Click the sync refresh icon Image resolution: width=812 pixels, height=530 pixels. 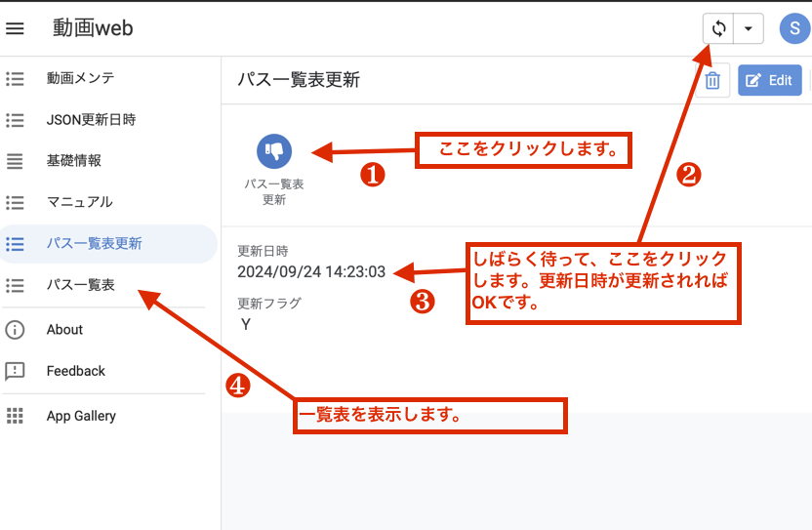pyautogui.click(x=719, y=28)
